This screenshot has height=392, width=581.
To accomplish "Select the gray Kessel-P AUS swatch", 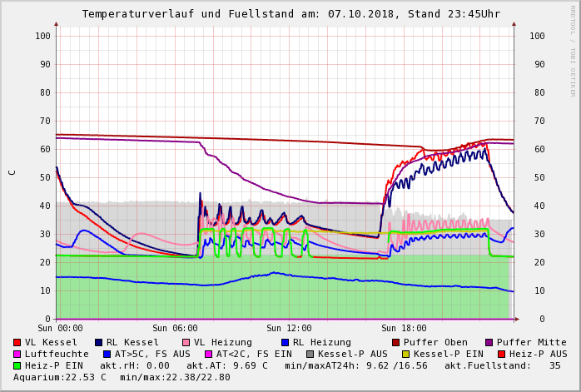I will (x=310, y=354).
